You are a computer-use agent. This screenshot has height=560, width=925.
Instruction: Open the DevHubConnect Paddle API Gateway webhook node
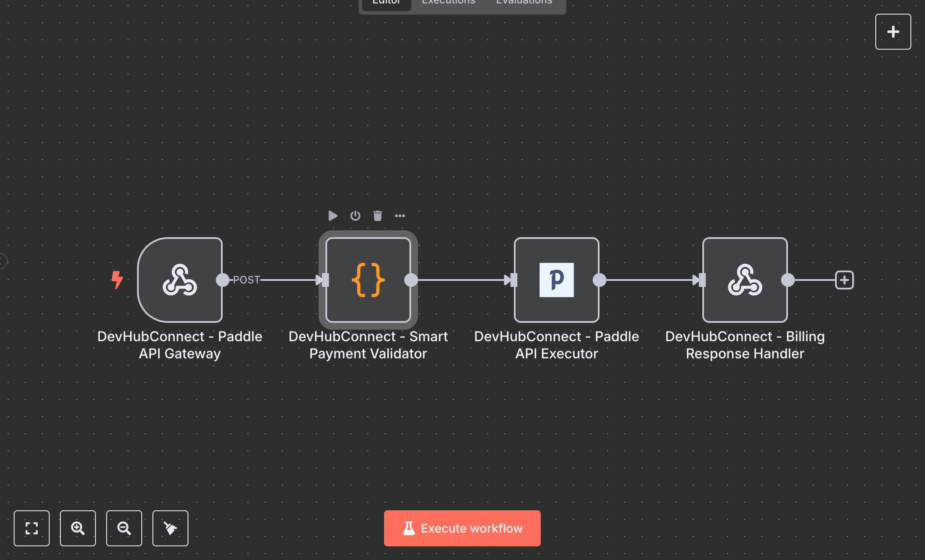click(x=180, y=280)
